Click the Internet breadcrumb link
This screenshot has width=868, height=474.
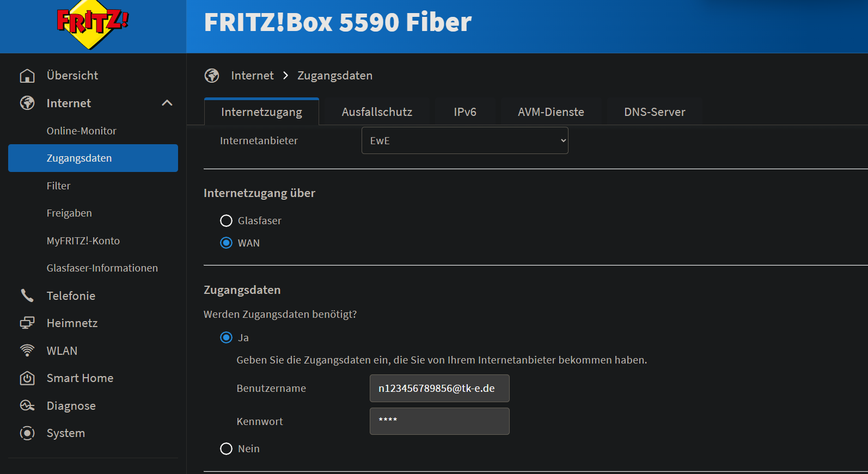pyautogui.click(x=252, y=76)
